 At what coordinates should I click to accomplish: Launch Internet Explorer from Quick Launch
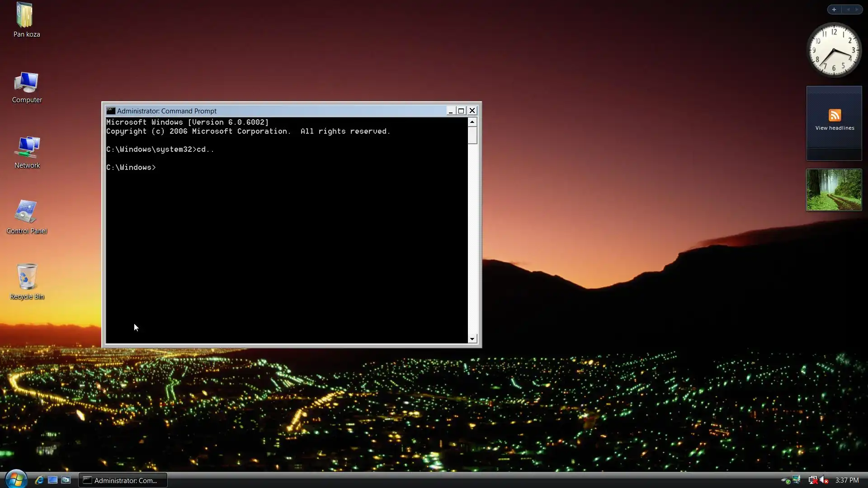click(x=39, y=480)
